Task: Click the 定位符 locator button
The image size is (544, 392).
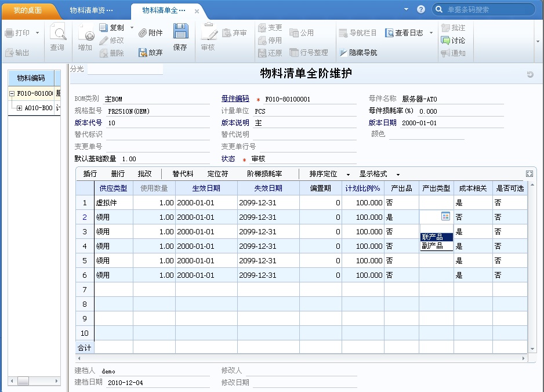Action: (x=217, y=174)
